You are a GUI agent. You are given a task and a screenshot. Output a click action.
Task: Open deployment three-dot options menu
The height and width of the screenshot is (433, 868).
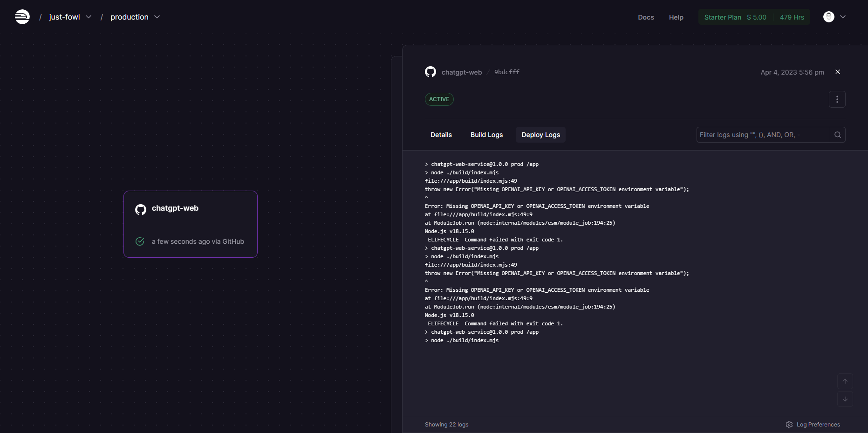(x=837, y=99)
